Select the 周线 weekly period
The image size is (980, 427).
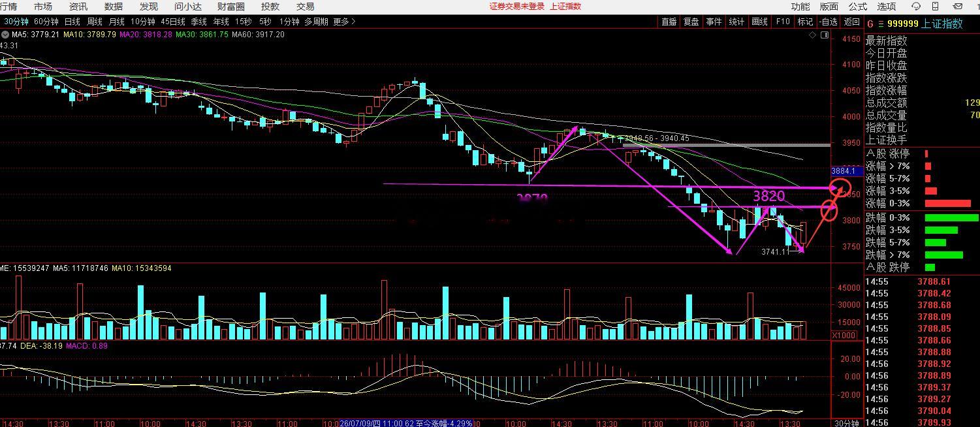pyautogui.click(x=94, y=22)
